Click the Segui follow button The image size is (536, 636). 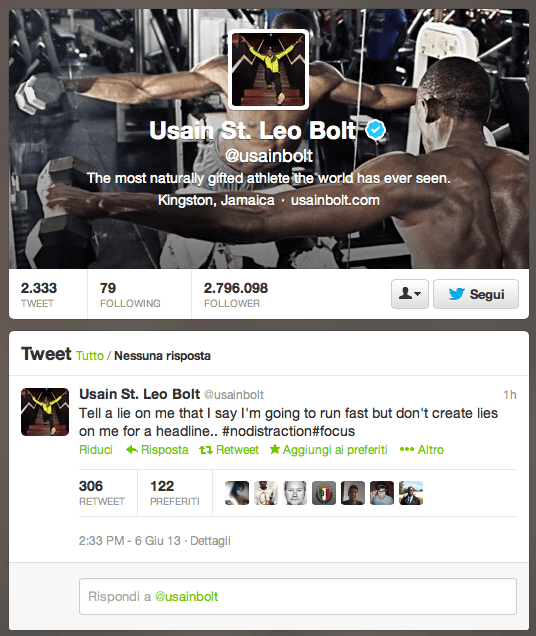coord(476,294)
